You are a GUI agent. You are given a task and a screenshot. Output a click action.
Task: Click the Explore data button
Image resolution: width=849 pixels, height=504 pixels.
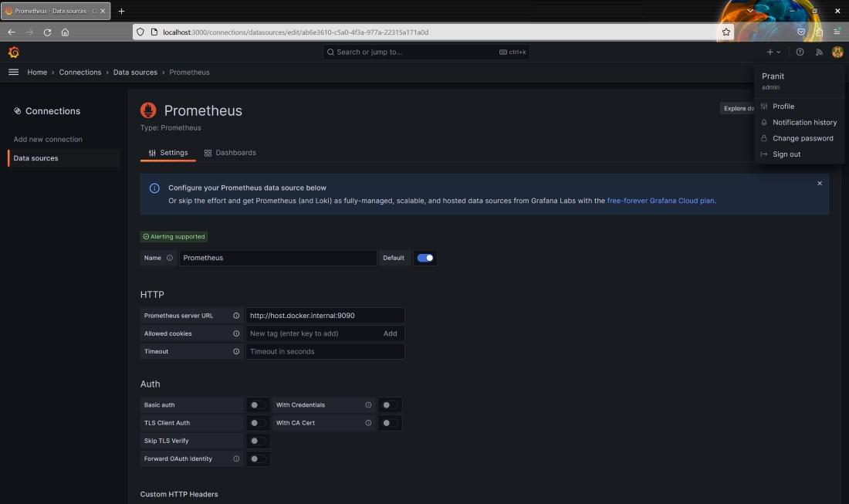pos(738,108)
